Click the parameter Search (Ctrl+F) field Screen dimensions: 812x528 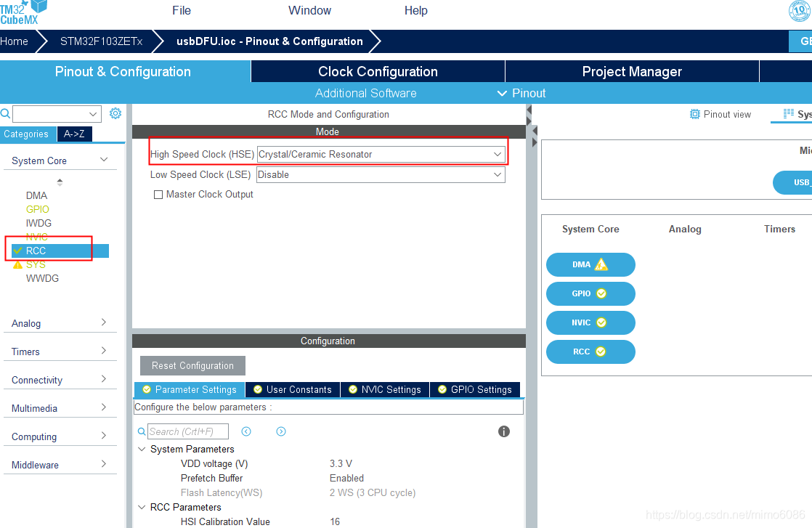click(188, 431)
